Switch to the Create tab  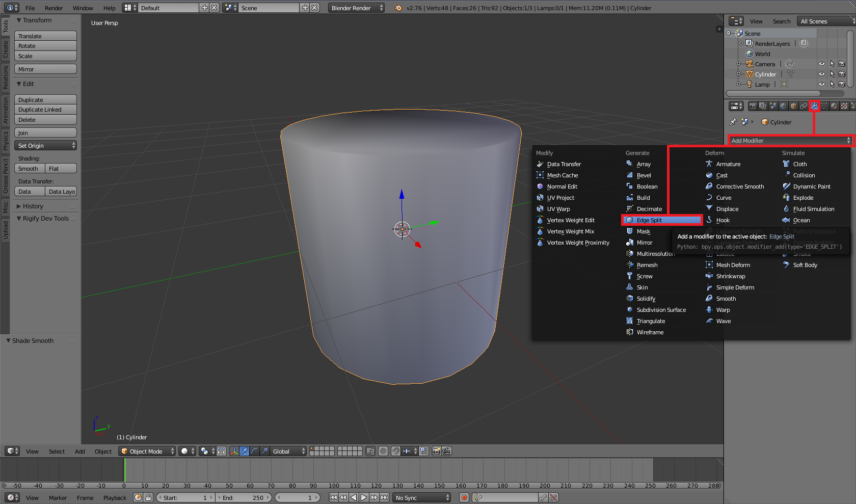6,49
